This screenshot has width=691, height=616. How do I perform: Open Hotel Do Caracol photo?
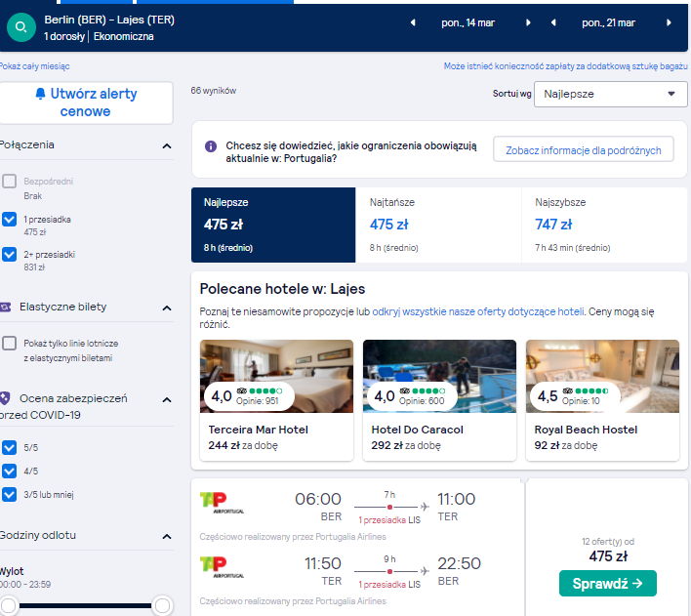(x=439, y=376)
